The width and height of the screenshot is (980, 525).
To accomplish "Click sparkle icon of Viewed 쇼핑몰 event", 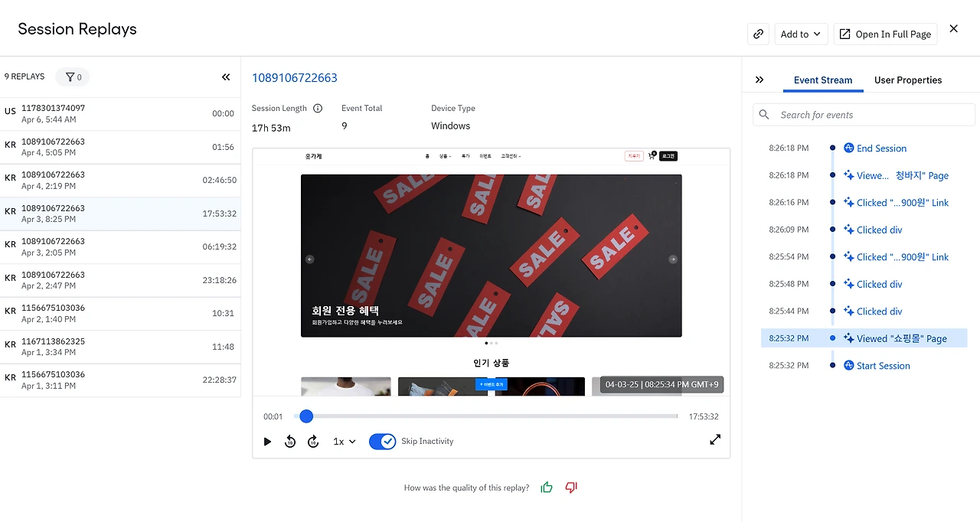I will coord(848,338).
